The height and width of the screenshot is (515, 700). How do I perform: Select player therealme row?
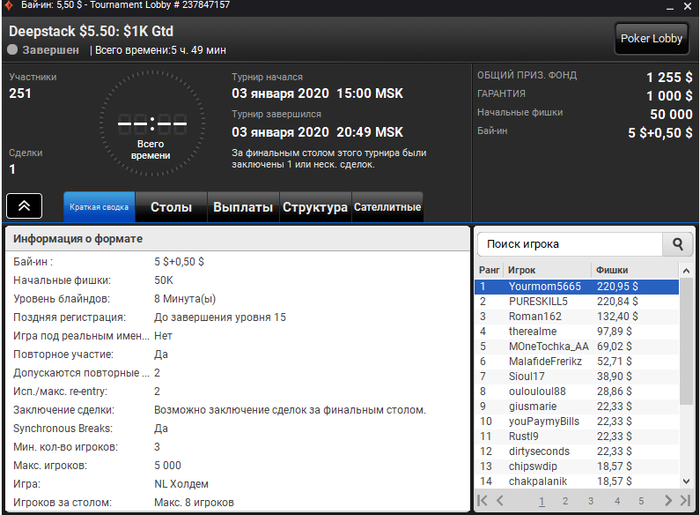[577, 332]
